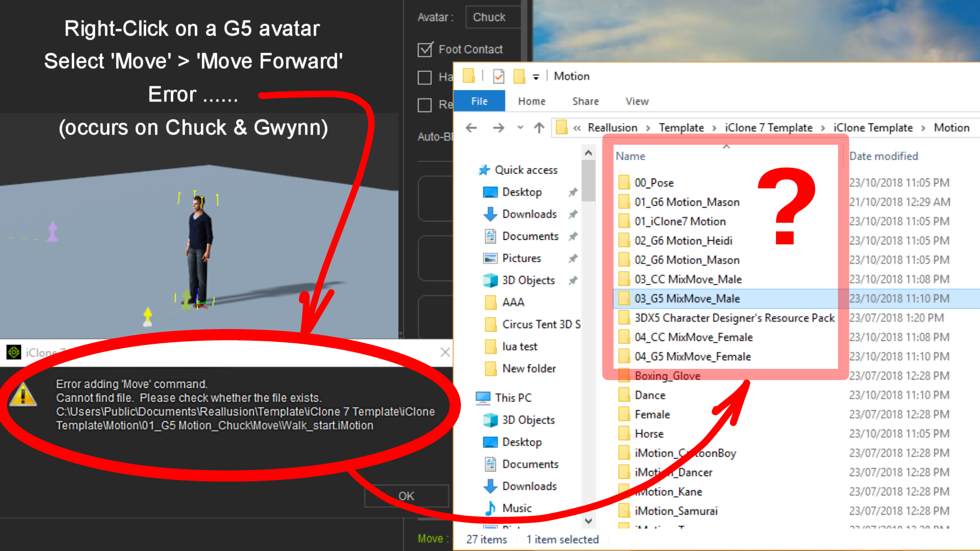This screenshot has width=980, height=551.
Task: Click scroll up arrow of navigation pane
Action: tap(589, 153)
